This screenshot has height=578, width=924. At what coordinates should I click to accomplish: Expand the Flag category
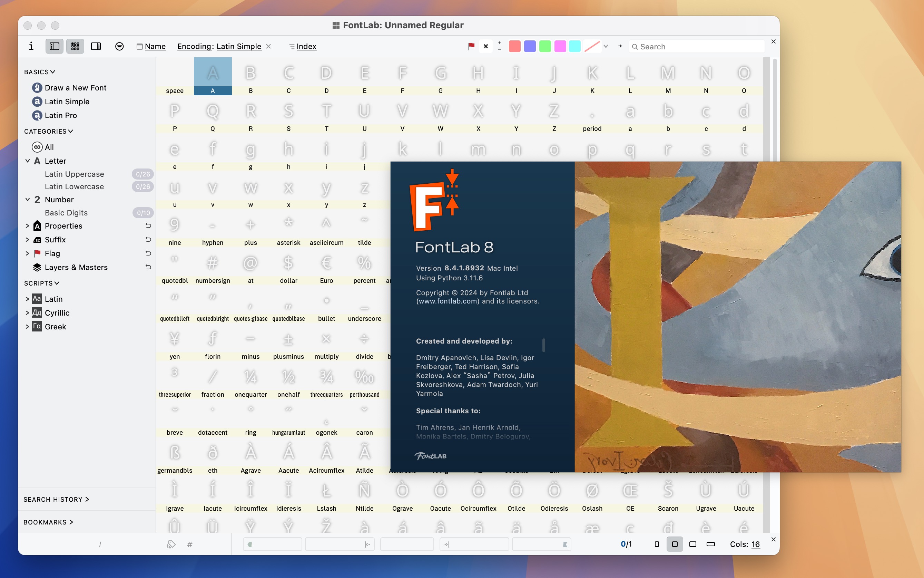point(28,253)
